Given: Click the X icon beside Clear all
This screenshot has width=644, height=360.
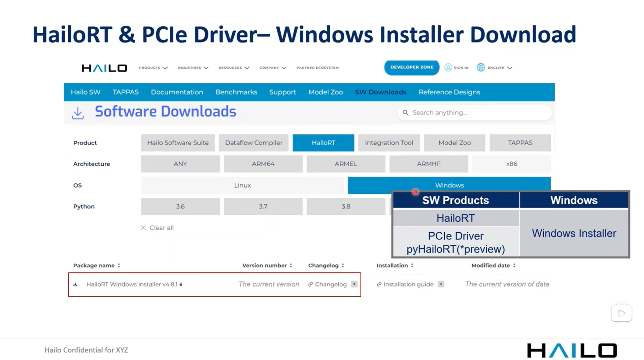Looking at the screenshot, I should click(143, 228).
